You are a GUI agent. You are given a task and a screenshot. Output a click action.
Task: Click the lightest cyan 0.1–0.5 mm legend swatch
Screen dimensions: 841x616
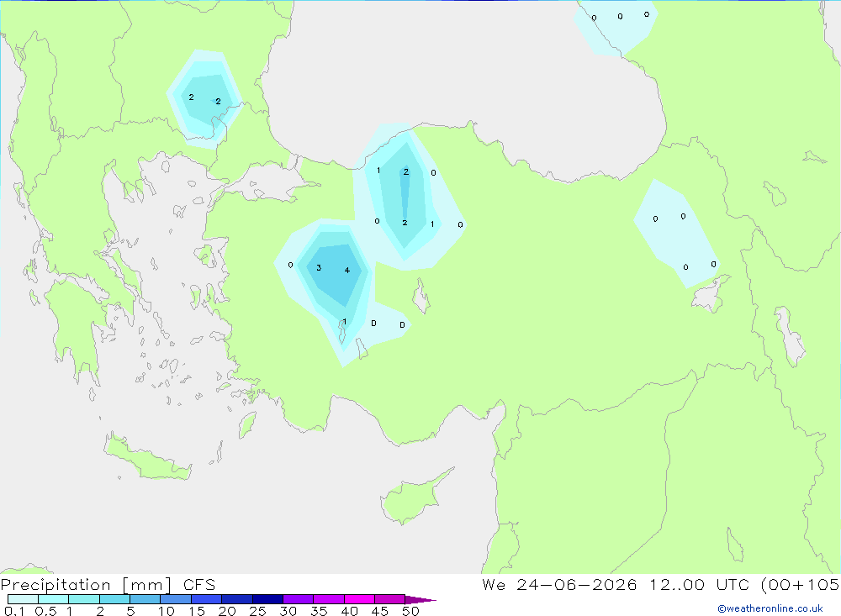23,599
